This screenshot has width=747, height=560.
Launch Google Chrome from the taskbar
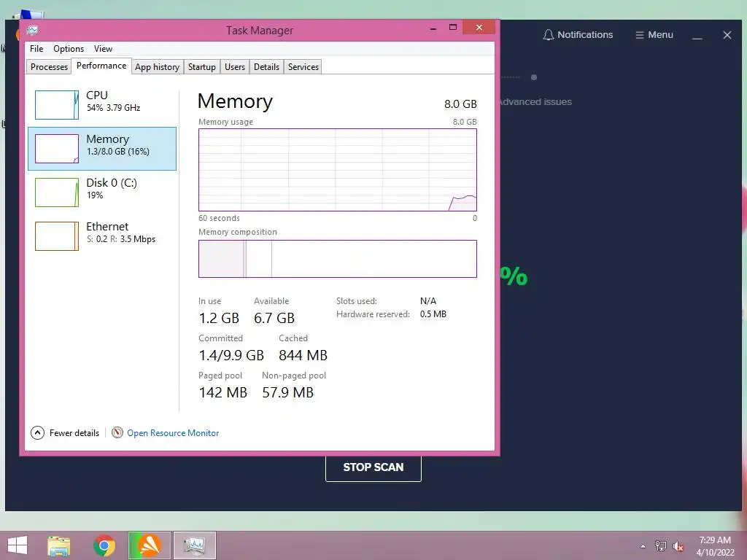104,545
